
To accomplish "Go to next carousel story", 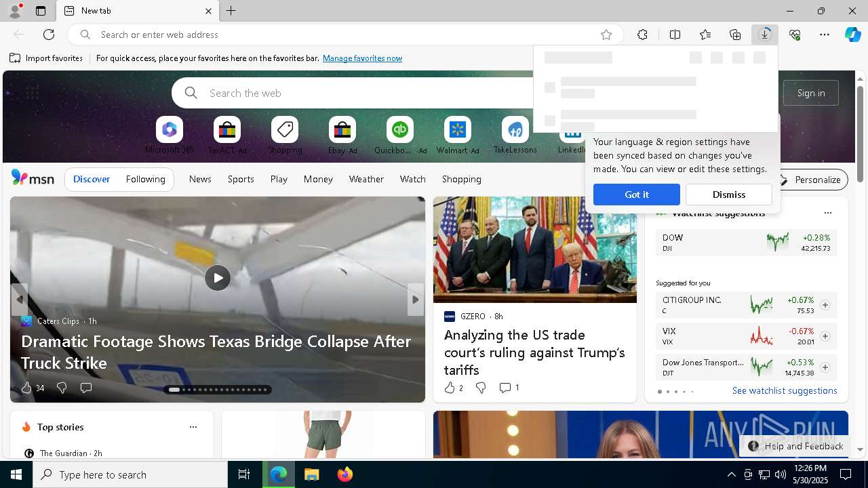I will (x=416, y=300).
